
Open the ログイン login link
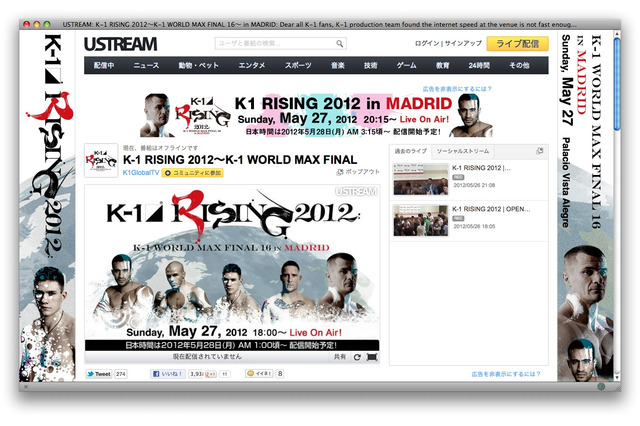tap(427, 43)
